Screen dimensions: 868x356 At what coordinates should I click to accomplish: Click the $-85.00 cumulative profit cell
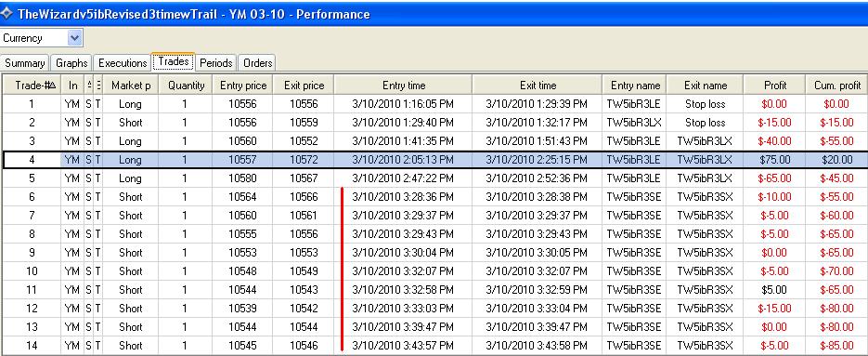pyautogui.click(x=837, y=346)
